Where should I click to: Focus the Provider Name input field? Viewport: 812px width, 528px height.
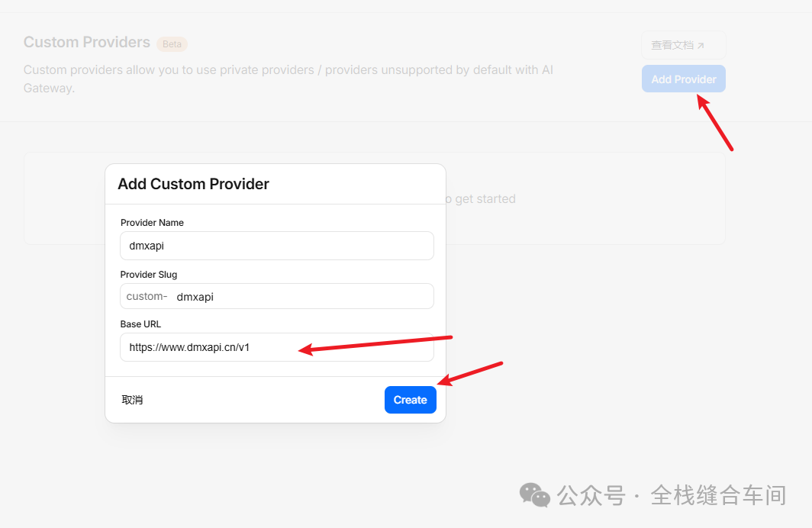(x=277, y=246)
